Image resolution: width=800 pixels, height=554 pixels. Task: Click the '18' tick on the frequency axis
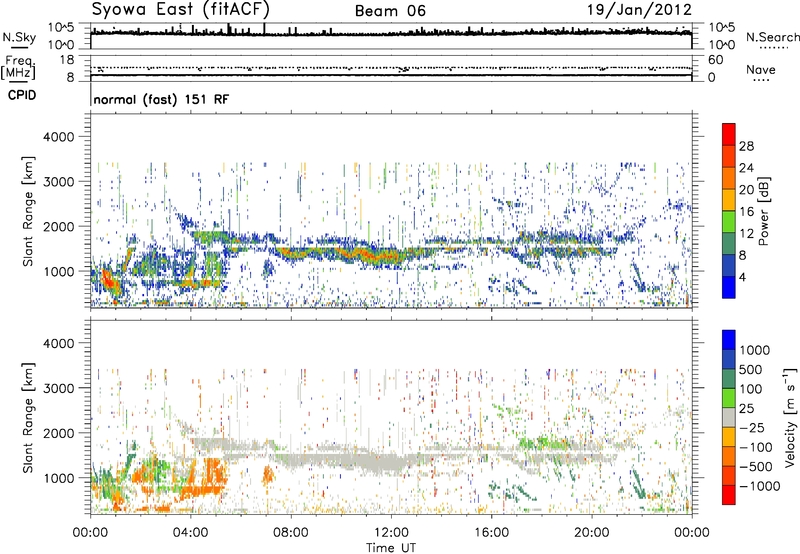[67, 60]
